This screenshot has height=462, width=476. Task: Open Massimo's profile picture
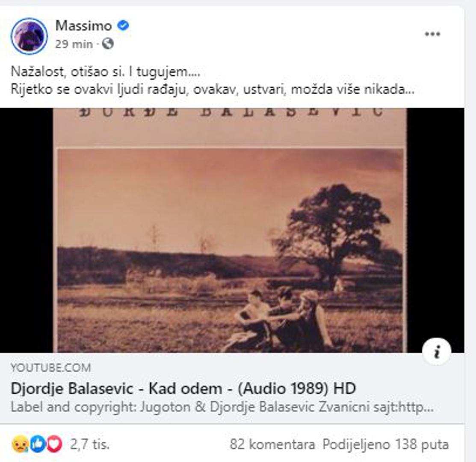29,36
